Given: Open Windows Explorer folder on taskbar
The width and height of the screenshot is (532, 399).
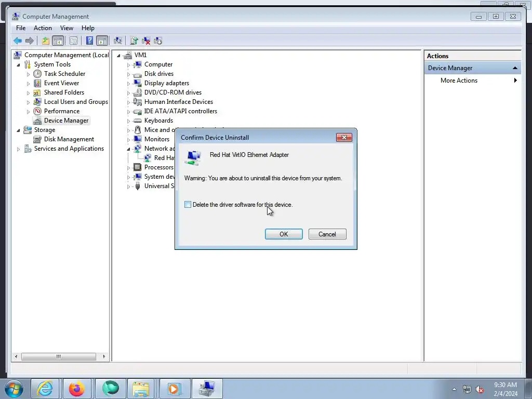Looking at the screenshot, I should click(x=141, y=389).
